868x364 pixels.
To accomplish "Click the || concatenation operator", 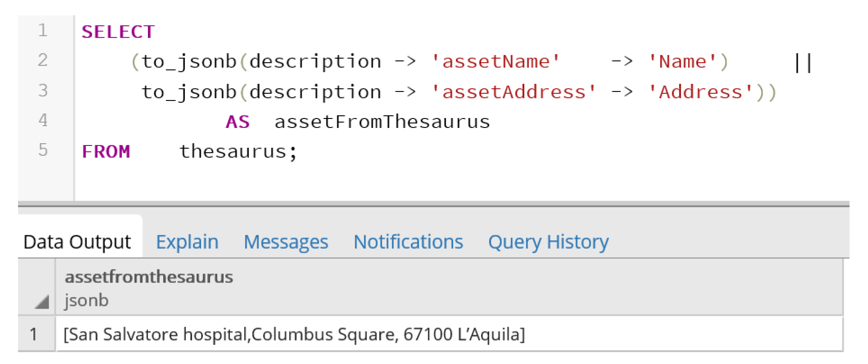I will click(803, 63).
